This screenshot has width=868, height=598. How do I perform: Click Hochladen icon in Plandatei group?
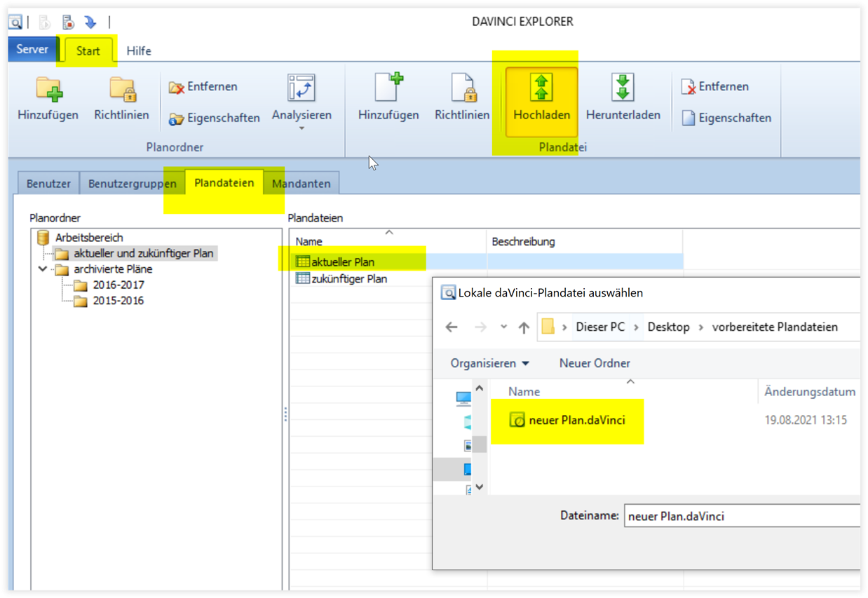[x=541, y=88]
